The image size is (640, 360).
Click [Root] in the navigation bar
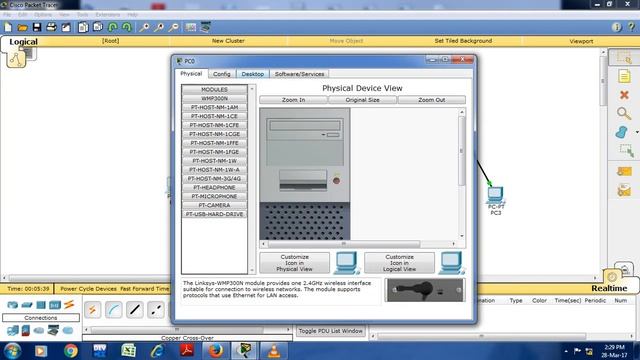tap(110, 41)
